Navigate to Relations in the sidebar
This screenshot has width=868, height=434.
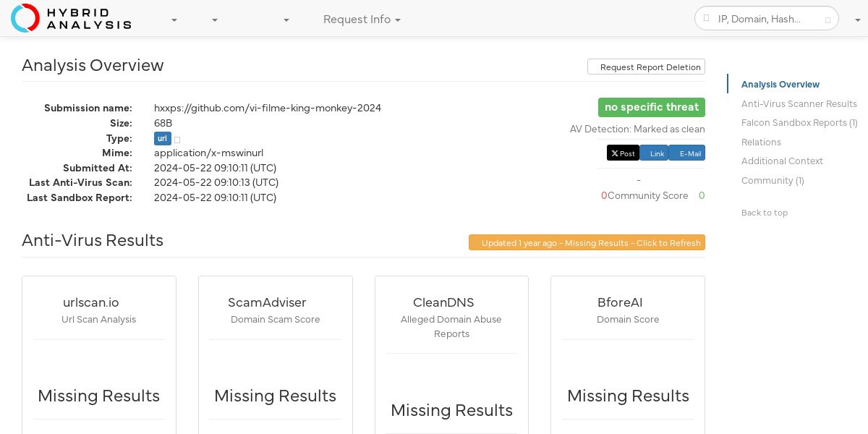point(761,142)
